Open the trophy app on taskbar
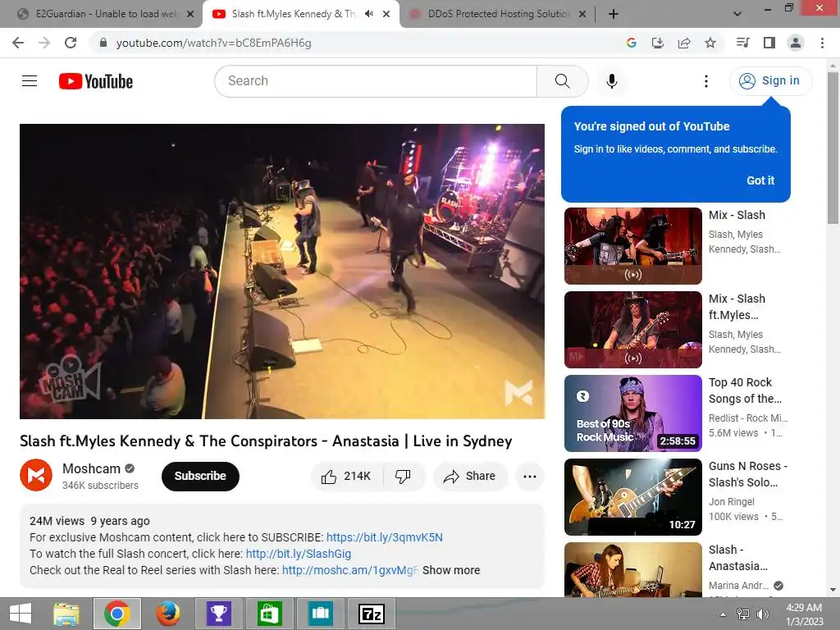840x630 pixels. (x=218, y=614)
